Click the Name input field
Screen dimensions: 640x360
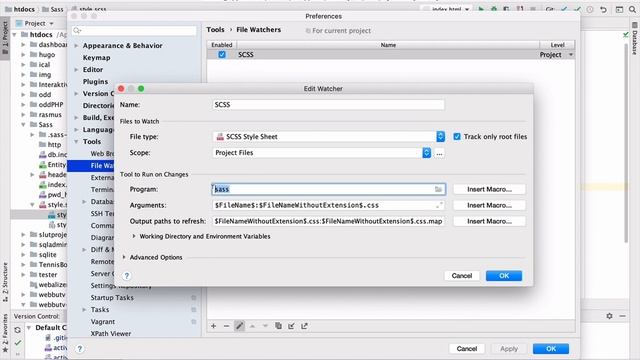328,104
